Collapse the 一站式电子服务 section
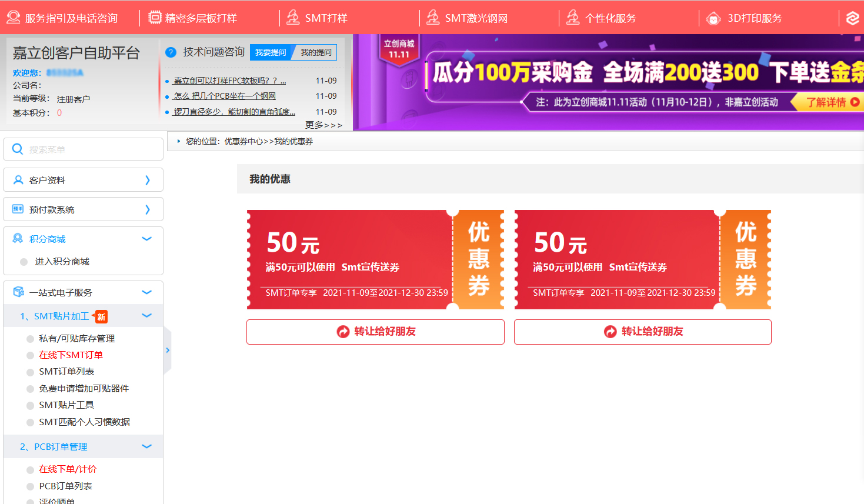 pos(146,292)
